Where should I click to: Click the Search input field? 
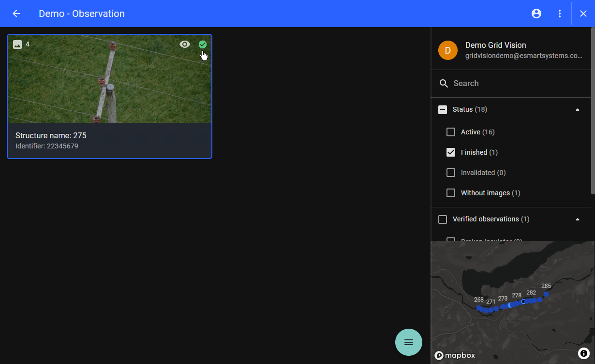click(x=513, y=84)
